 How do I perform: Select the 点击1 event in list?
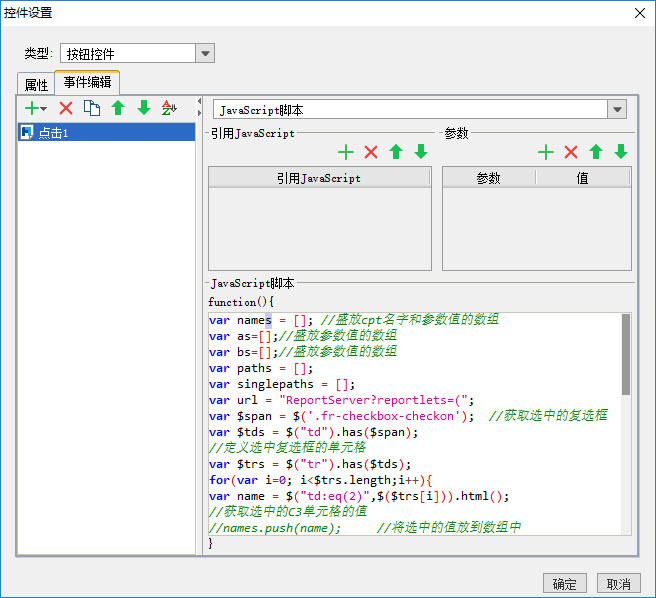107,133
